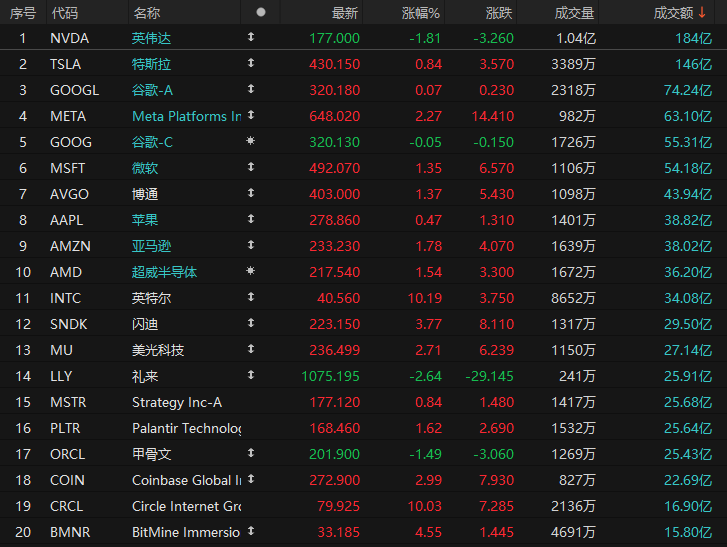This screenshot has width=727, height=547.
Task: Click the up-down marker icon in TSLA row
Action: [x=250, y=63]
